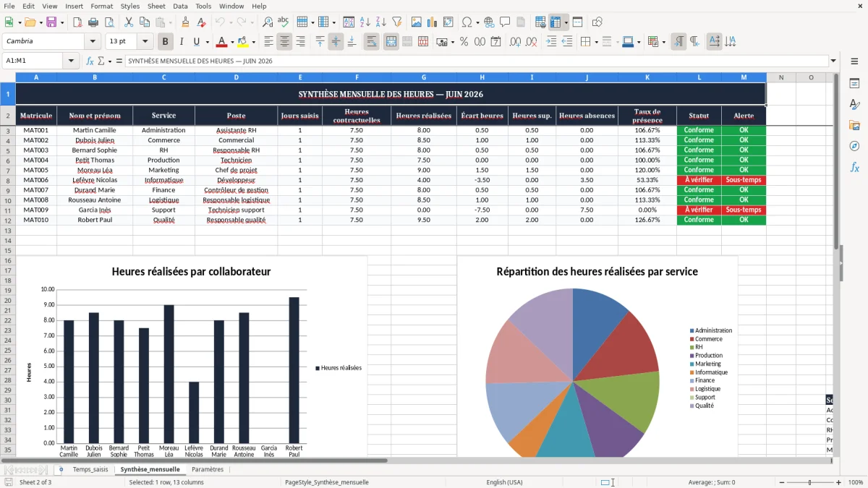Toggle Underline formatting
The height and width of the screenshot is (488, 868).
coord(196,42)
